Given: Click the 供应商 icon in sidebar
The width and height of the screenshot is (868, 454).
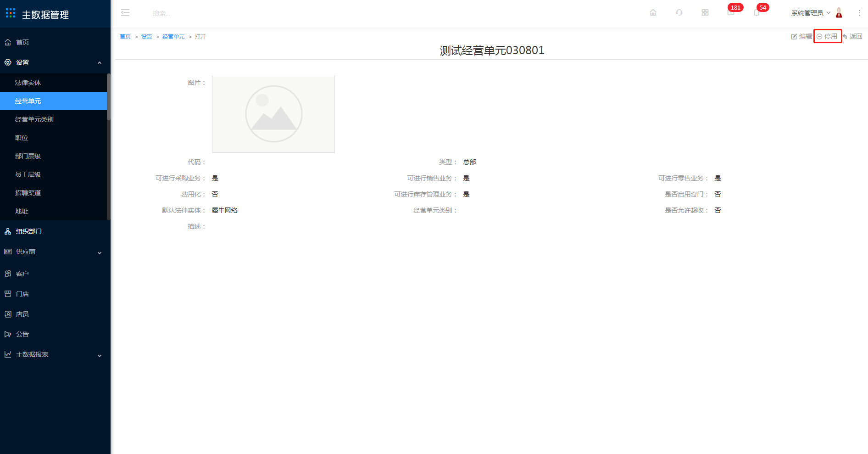Looking at the screenshot, I should (8, 252).
